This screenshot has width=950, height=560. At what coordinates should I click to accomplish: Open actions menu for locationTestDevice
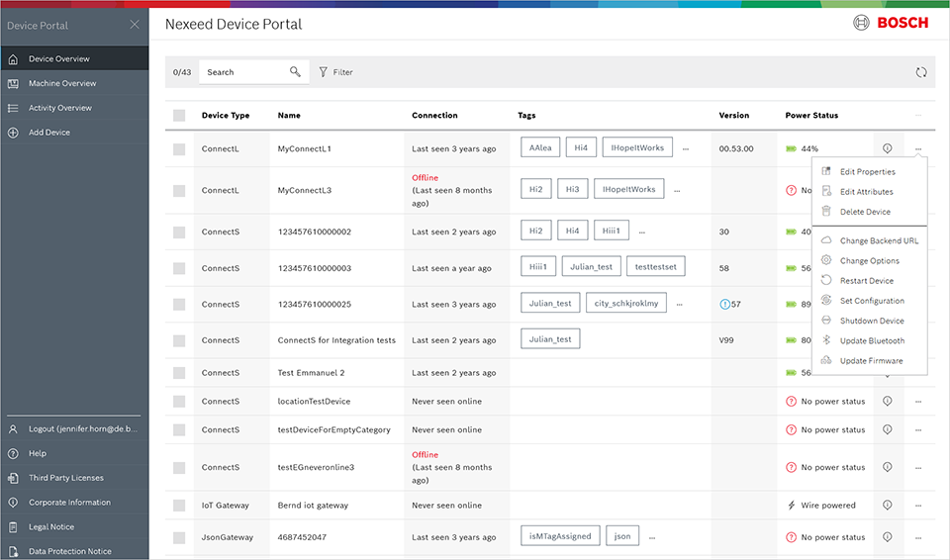(x=918, y=402)
